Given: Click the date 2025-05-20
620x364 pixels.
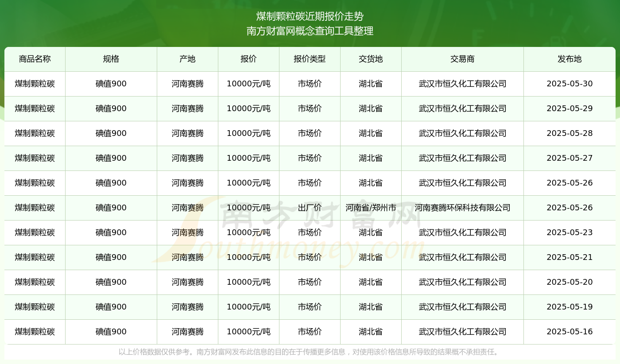Looking at the screenshot, I should [570, 282].
